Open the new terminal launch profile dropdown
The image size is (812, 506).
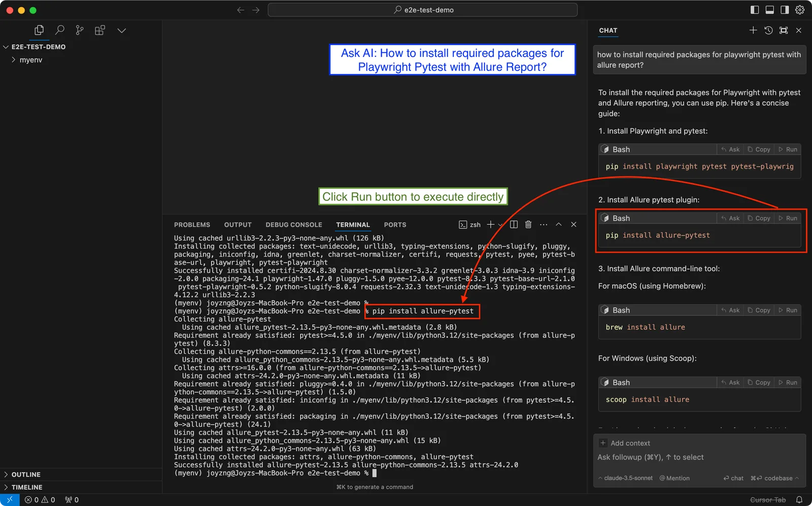(x=500, y=225)
